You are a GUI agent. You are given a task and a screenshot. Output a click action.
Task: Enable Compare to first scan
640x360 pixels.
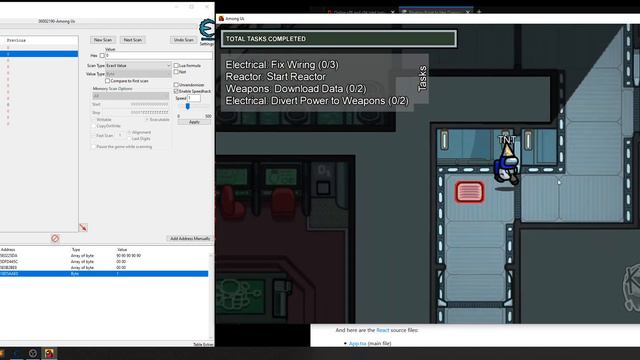click(107, 81)
